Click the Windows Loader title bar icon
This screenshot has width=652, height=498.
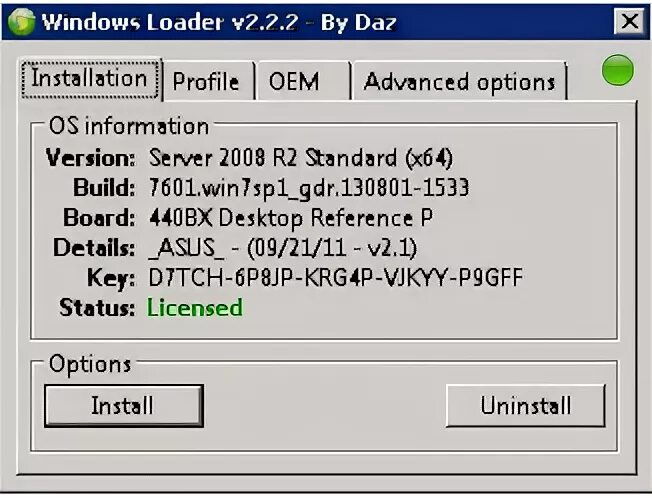pos(21,22)
